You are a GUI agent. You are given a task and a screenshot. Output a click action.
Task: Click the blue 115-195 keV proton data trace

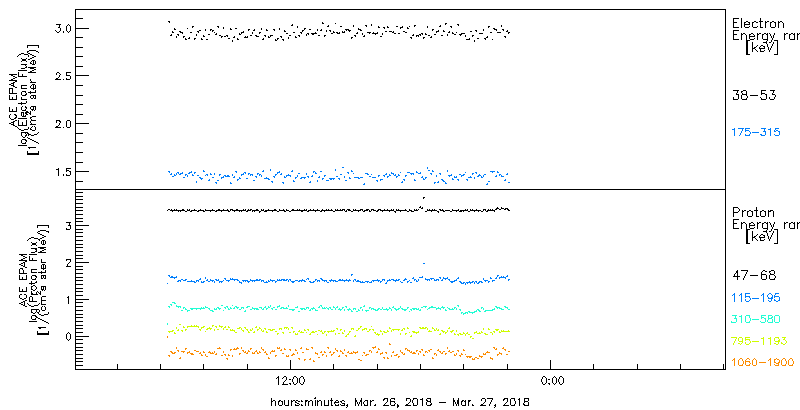tap(339, 280)
